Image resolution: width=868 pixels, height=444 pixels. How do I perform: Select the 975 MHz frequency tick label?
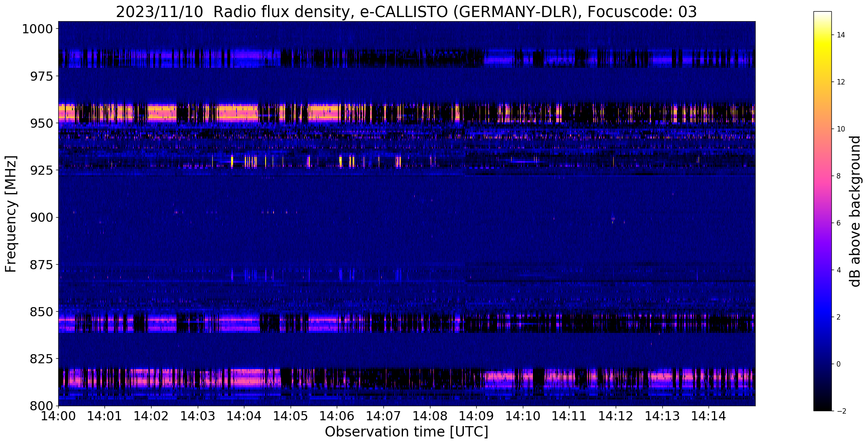pos(42,77)
